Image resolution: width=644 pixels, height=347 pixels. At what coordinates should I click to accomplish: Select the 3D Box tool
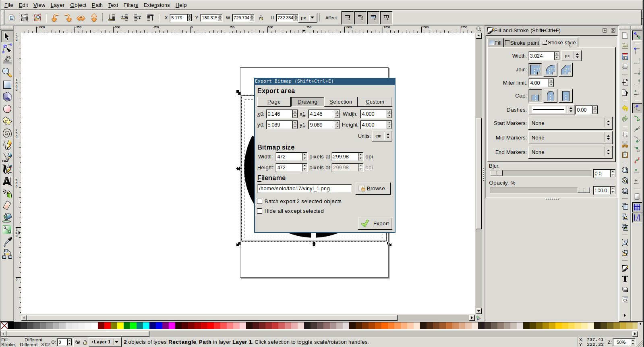(7, 97)
